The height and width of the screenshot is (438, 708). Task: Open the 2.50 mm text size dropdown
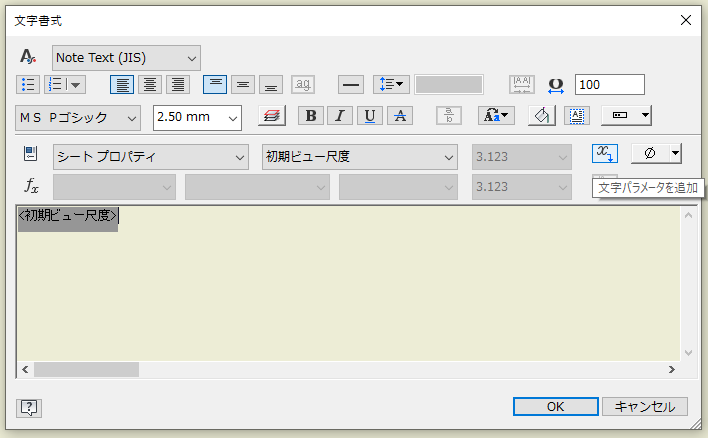197,118
